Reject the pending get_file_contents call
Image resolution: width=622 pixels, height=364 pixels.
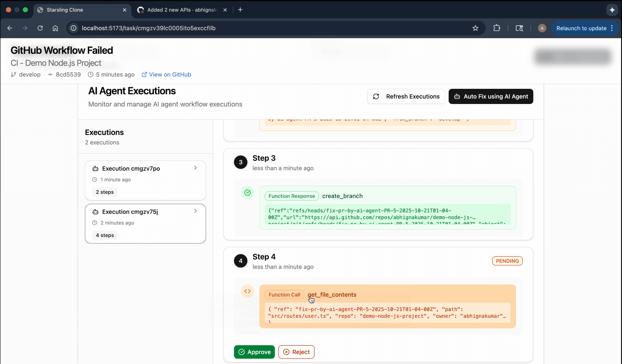[x=296, y=352]
